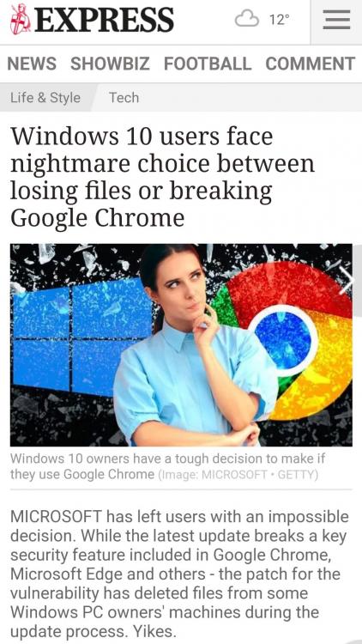Click the Windows 10 nightmare choice headline
The width and height of the screenshot is (362, 644).
[x=162, y=177]
